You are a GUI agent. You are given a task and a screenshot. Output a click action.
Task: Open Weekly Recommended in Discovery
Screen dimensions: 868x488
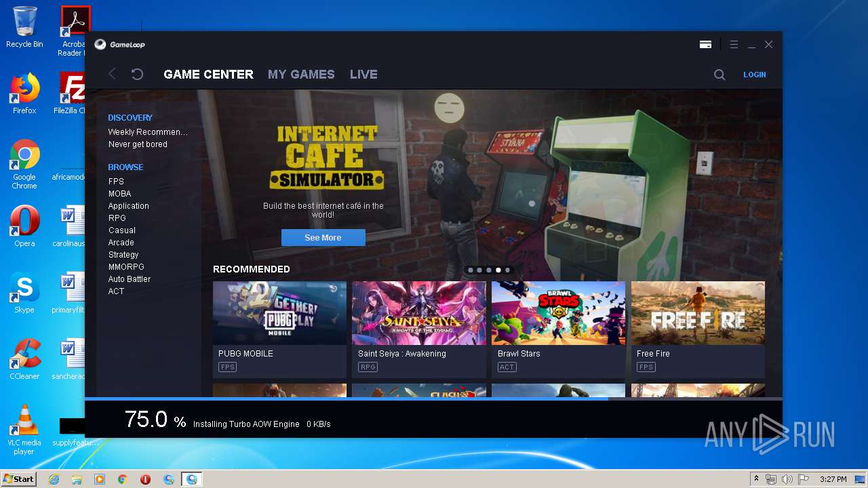[x=148, y=132]
